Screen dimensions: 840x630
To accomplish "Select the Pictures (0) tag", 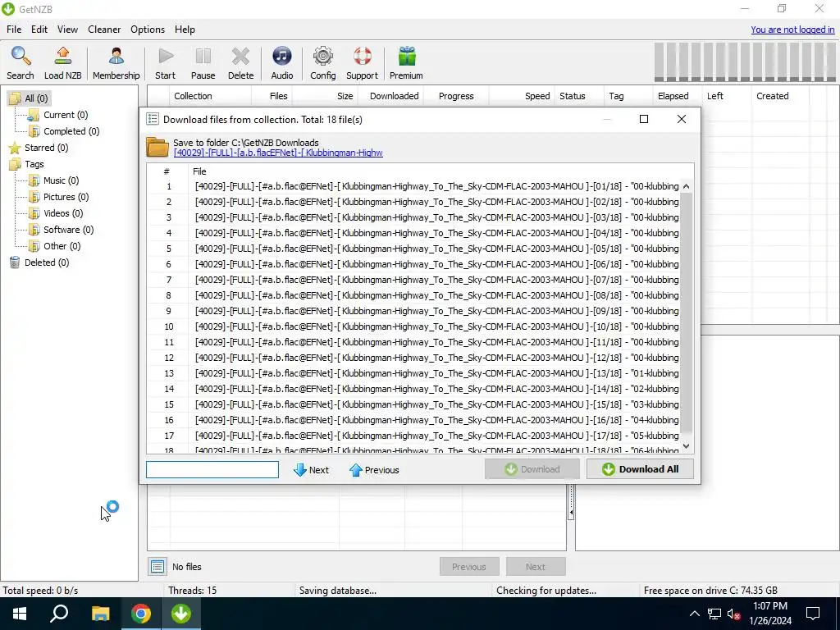I will (58, 197).
